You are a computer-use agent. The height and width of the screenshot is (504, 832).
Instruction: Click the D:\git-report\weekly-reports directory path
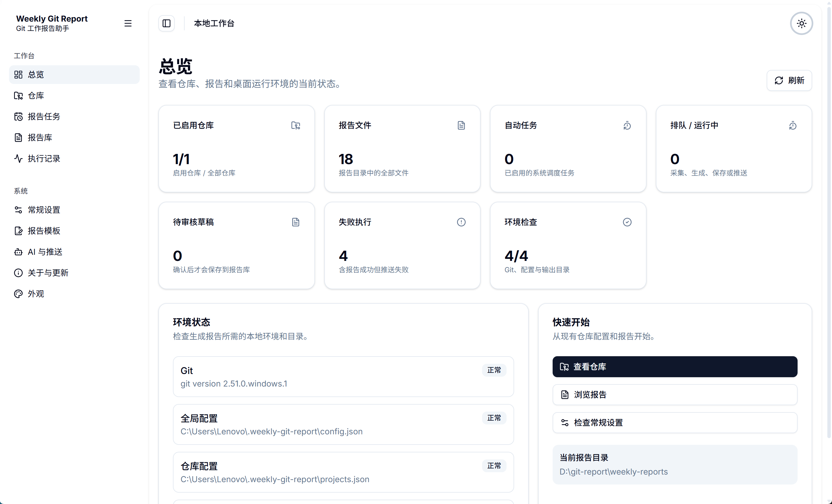pos(614,472)
